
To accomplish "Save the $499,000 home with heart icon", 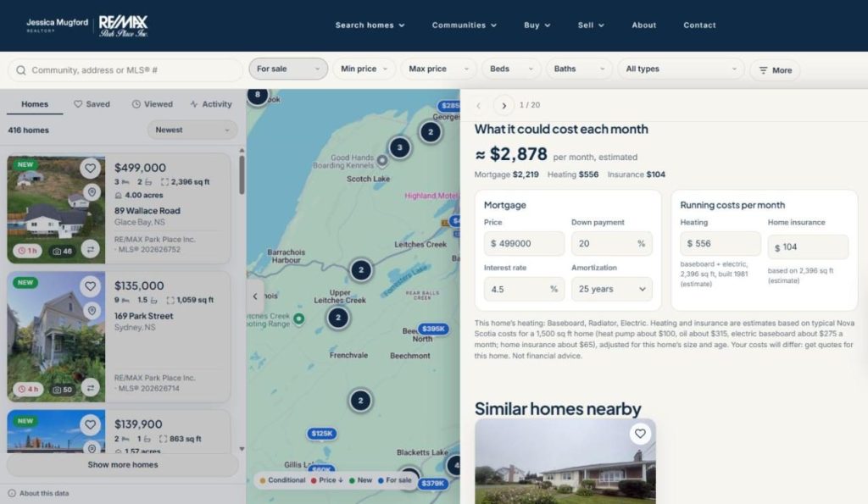I will coord(90,169).
